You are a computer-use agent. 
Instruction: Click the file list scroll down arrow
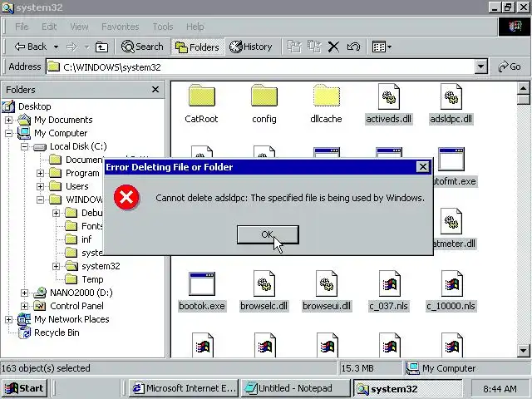point(523,350)
